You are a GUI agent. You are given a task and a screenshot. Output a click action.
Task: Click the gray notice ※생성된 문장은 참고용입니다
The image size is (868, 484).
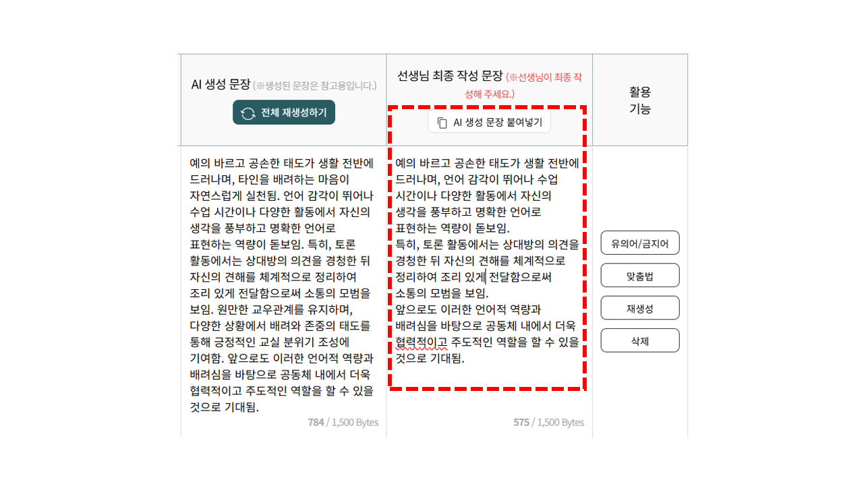click(314, 86)
